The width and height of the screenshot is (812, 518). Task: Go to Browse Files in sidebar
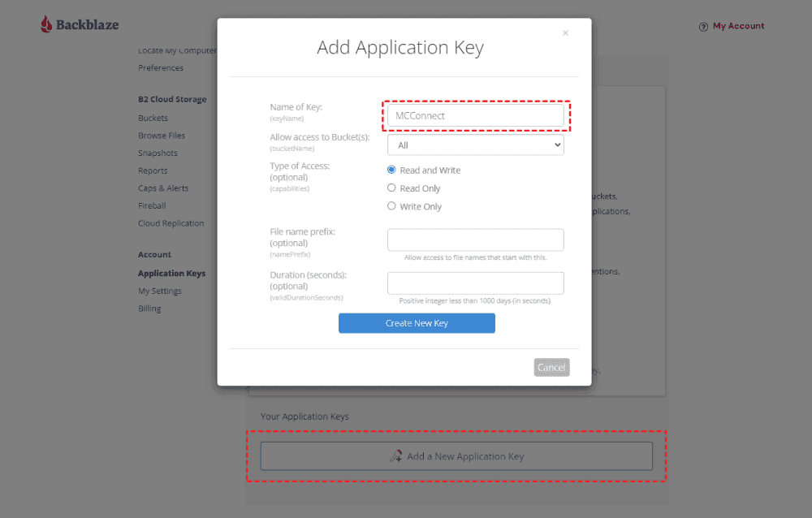pos(162,136)
